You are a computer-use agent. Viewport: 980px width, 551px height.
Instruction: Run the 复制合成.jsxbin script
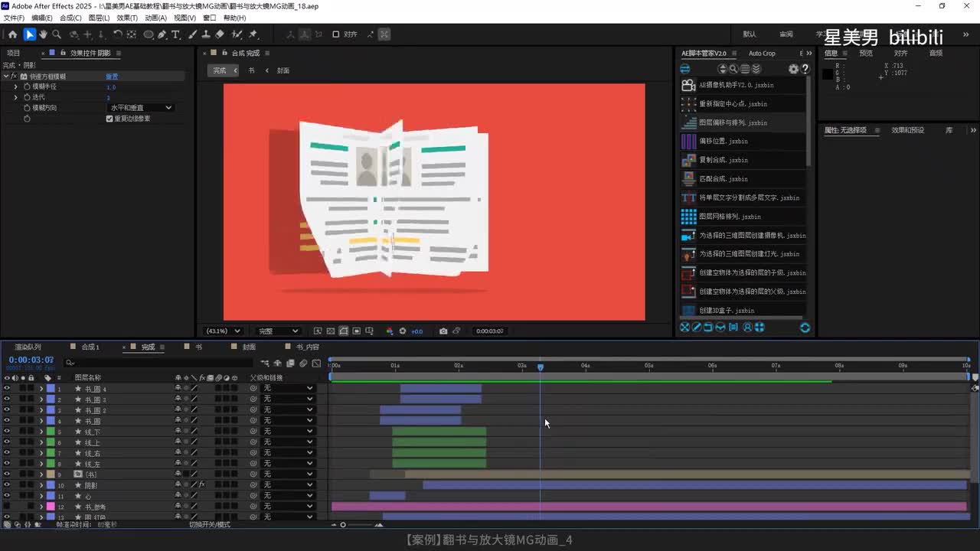pos(743,160)
